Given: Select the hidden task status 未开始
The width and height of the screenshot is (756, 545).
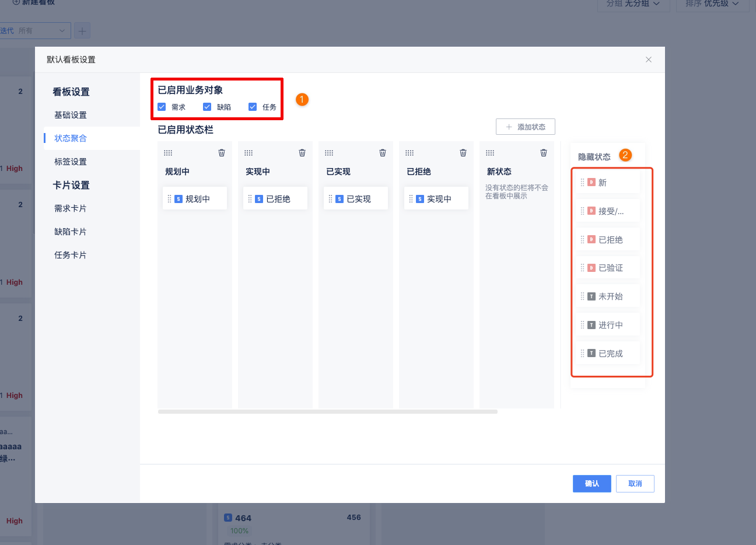Looking at the screenshot, I should click(x=608, y=296).
